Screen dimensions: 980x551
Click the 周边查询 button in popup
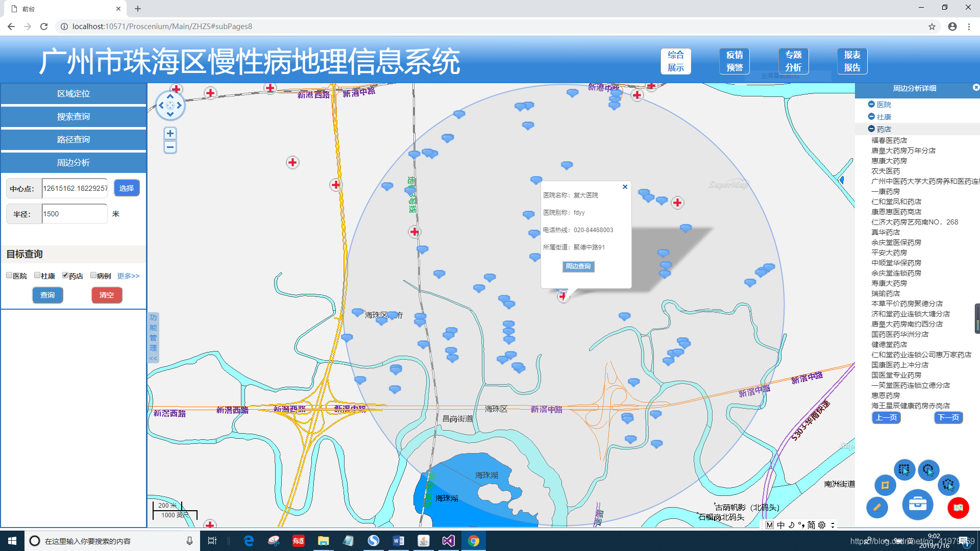[578, 266]
